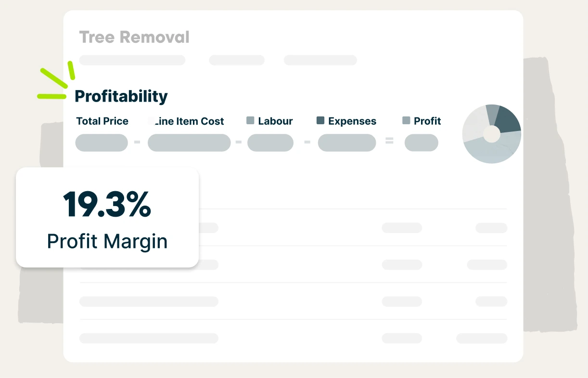Click the Profit value placeholder
The width and height of the screenshot is (588, 378).
pyautogui.click(x=421, y=143)
